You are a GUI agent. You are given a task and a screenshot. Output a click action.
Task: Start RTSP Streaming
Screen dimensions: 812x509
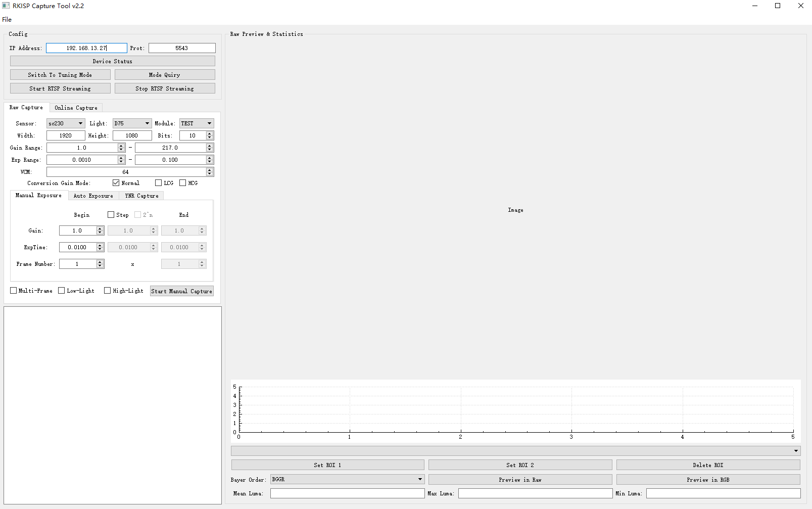tap(60, 88)
